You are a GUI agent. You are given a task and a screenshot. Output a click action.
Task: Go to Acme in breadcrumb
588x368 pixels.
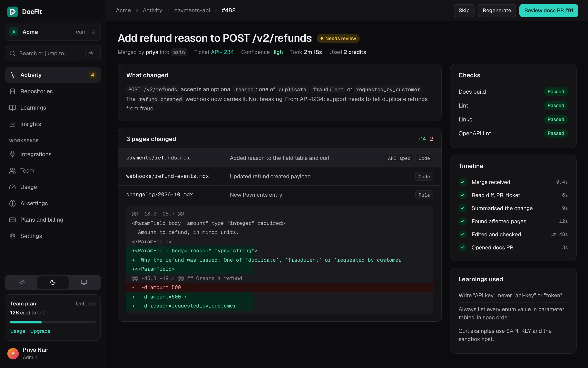124,10
